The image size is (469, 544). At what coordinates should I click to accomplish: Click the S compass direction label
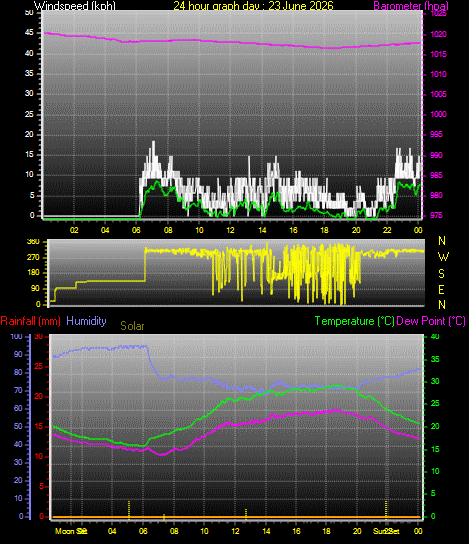click(x=441, y=274)
